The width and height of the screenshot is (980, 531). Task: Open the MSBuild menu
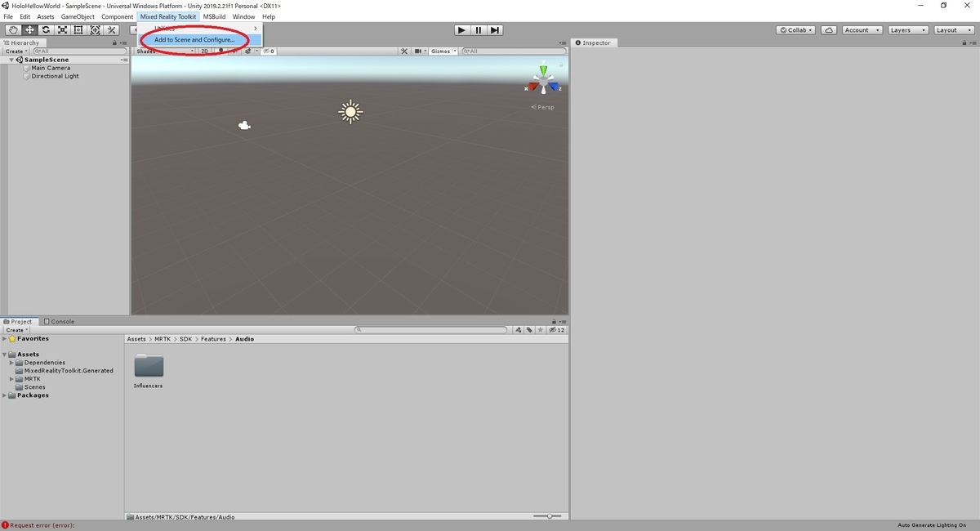point(215,16)
